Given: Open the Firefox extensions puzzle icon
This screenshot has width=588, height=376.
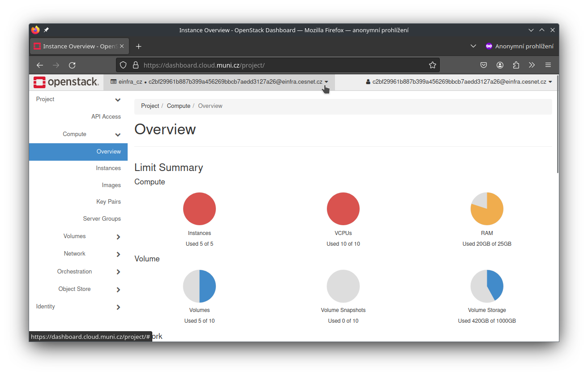Looking at the screenshot, I should [516, 65].
